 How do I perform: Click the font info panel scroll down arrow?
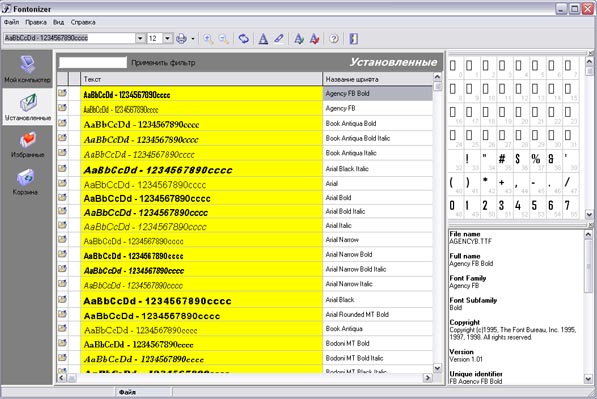tap(588, 379)
